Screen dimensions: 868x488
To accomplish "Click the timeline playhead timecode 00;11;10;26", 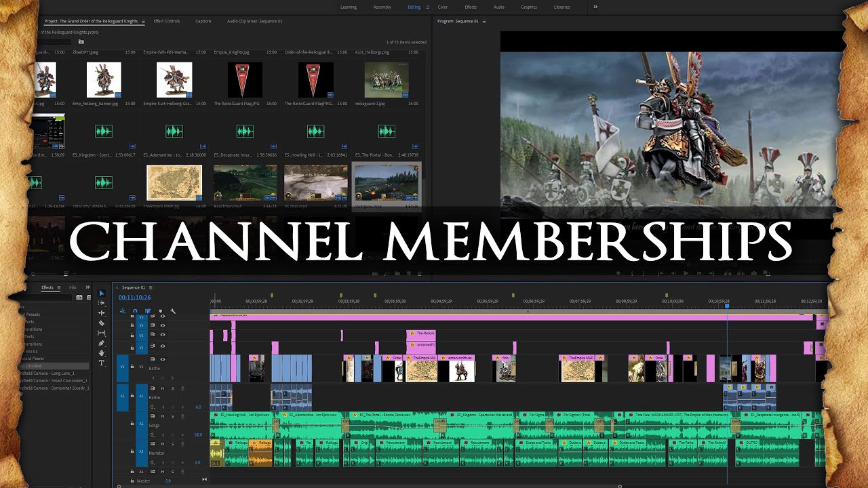I will point(134,298).
